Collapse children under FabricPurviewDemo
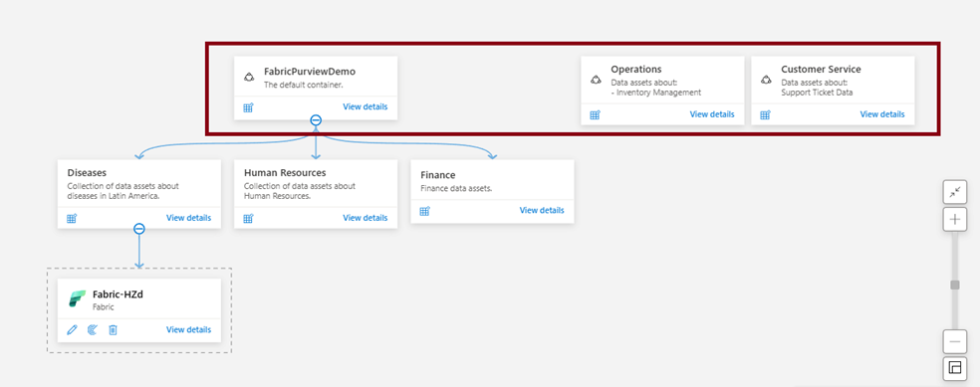This screenshot has width=980, height=387. click(x=317, y=120)
